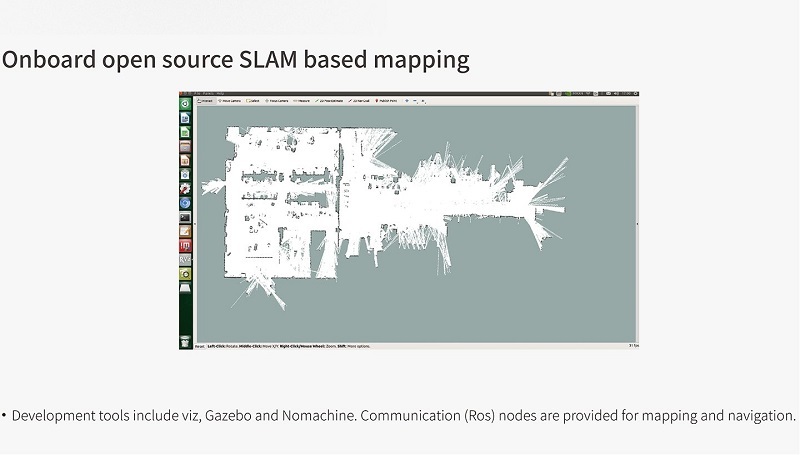
Task: Open the Panels menu
Action: [x=212, y=94]
